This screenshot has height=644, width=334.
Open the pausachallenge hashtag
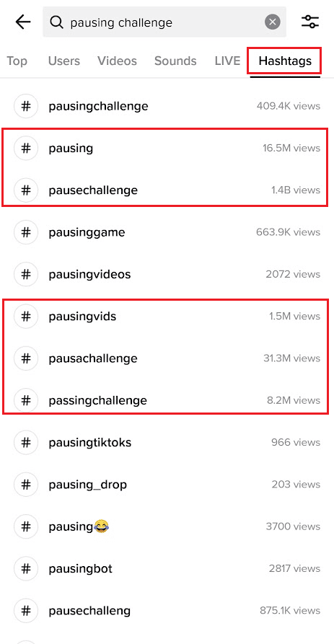pyautogui.click(x=167, y=358)
